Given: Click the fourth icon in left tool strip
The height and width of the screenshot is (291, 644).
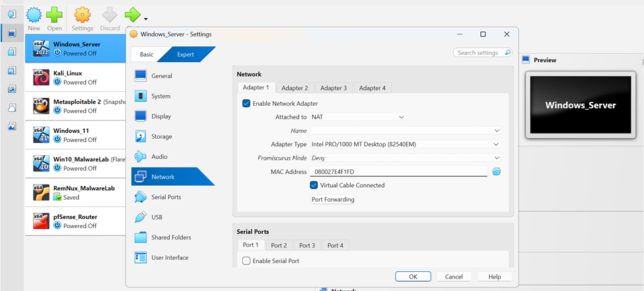Looking at the screenshot, I should (12, 70).
